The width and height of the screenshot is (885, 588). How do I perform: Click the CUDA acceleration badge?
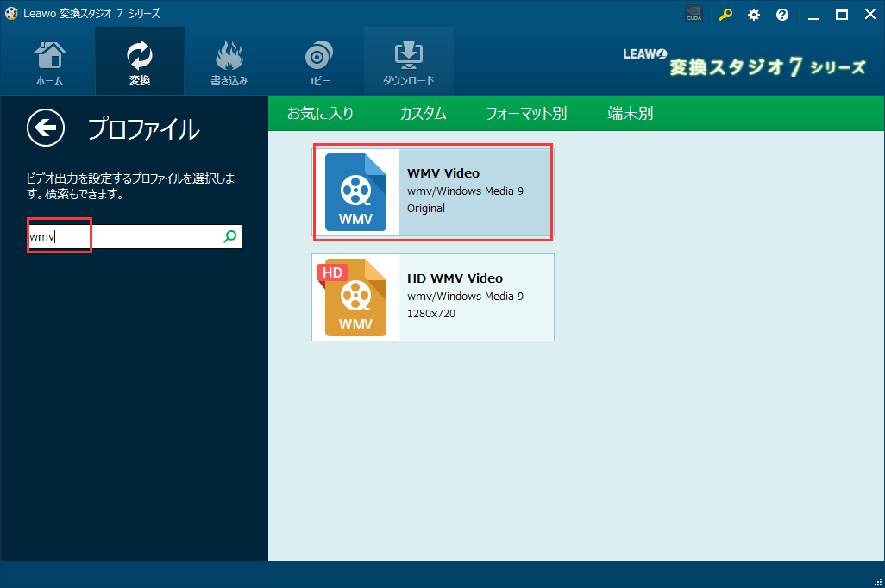point(694,14)
